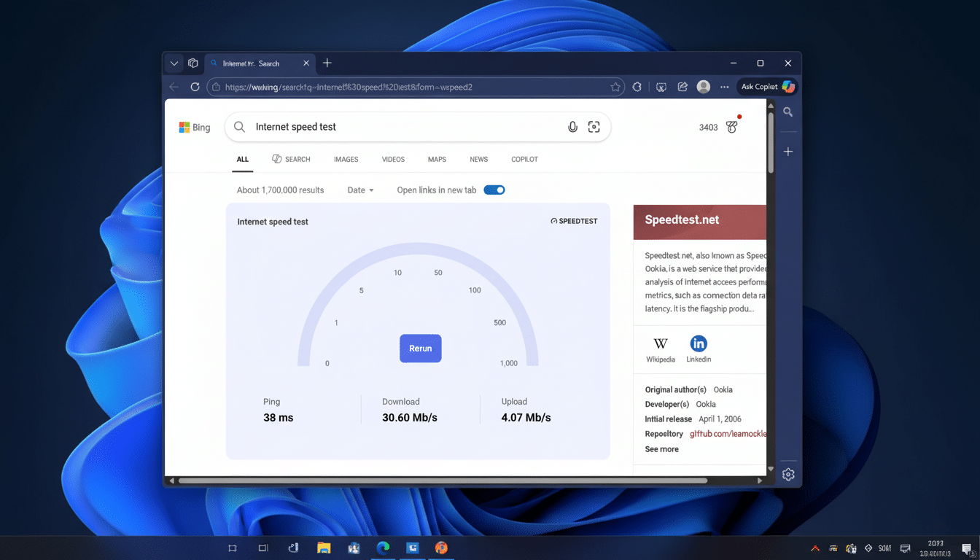The width and height of the screenshot is (980, 560).
Task: Start voice search with the microphone icon
Action: pos(572,126)
